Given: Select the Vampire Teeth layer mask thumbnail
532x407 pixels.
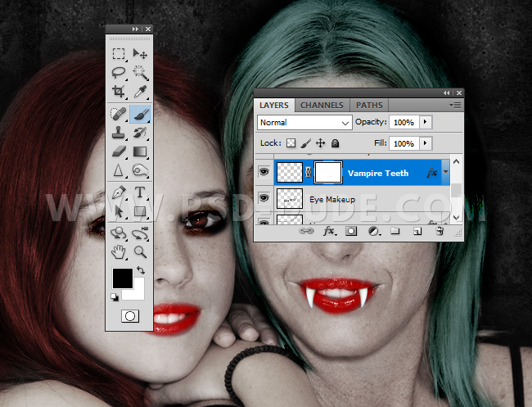Looking at the screenshot, I should click(x=328, y=173).
